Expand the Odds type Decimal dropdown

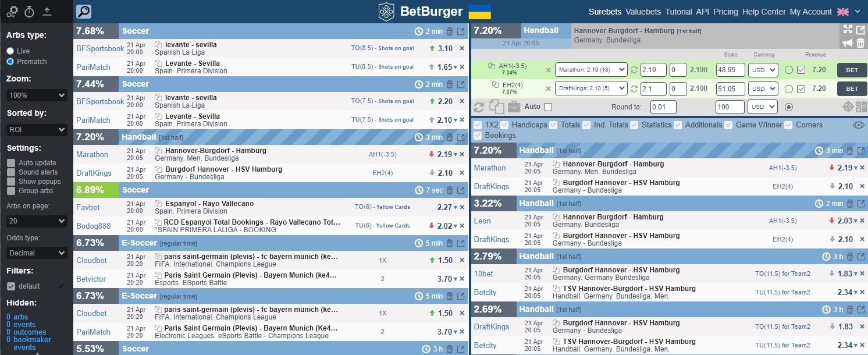coord(37,253)
